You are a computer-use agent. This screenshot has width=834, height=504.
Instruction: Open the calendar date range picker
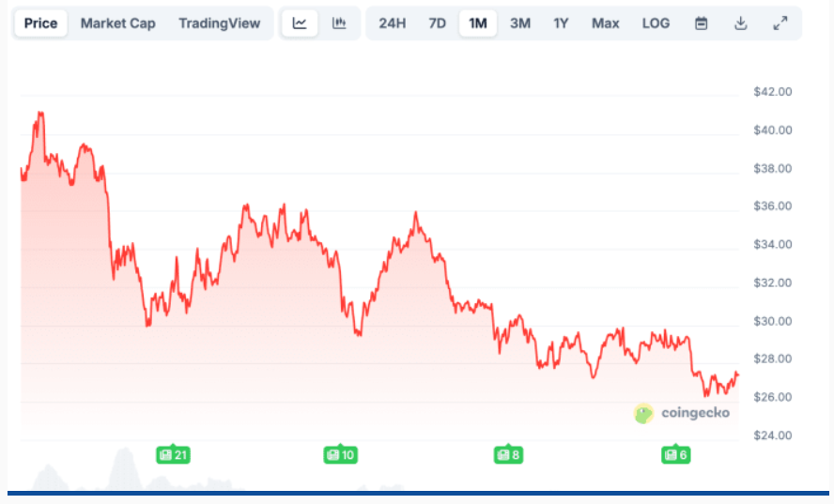pos(701,23)
